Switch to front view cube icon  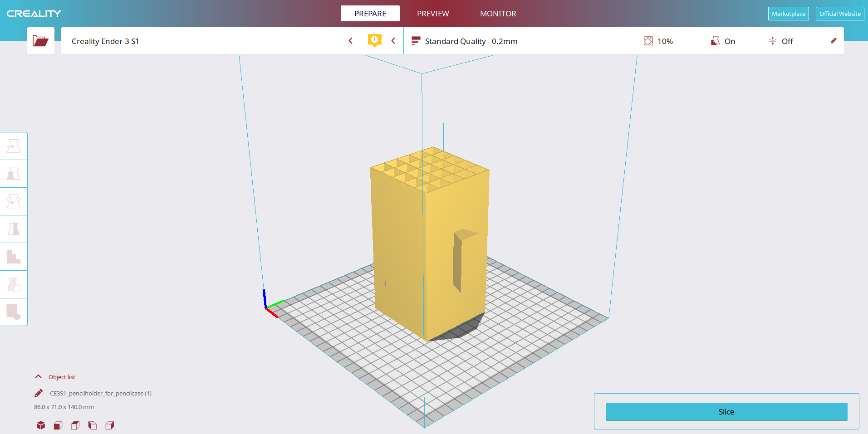tap(58, 425)
